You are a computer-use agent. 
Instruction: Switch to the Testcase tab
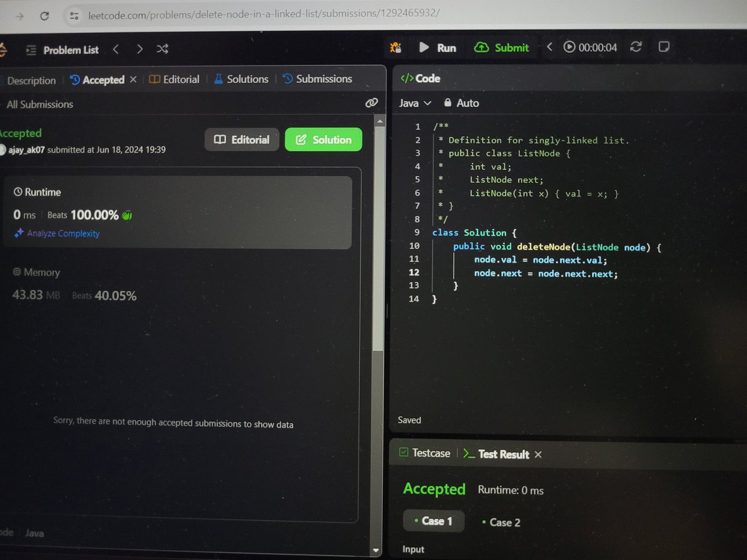pos(424,453)
